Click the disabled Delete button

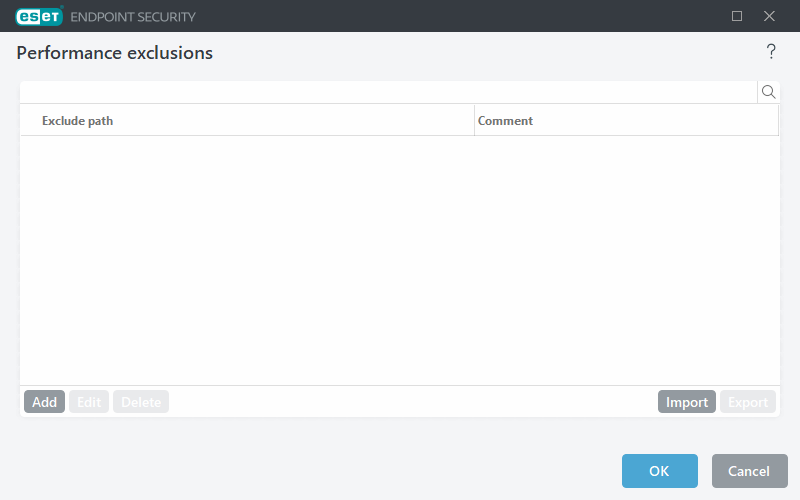pyautogui.click(x=141, y=402)
